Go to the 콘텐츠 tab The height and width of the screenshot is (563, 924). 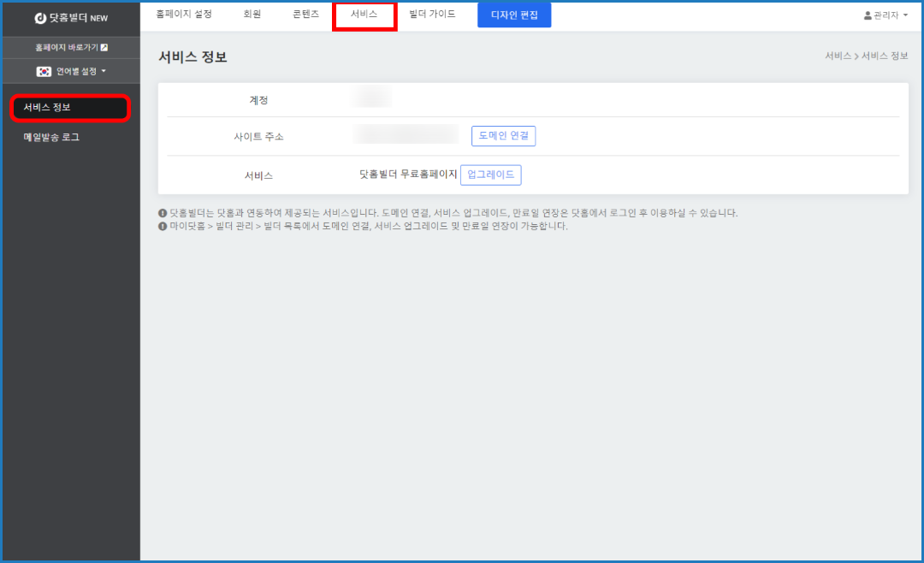[x=305, y=15]
